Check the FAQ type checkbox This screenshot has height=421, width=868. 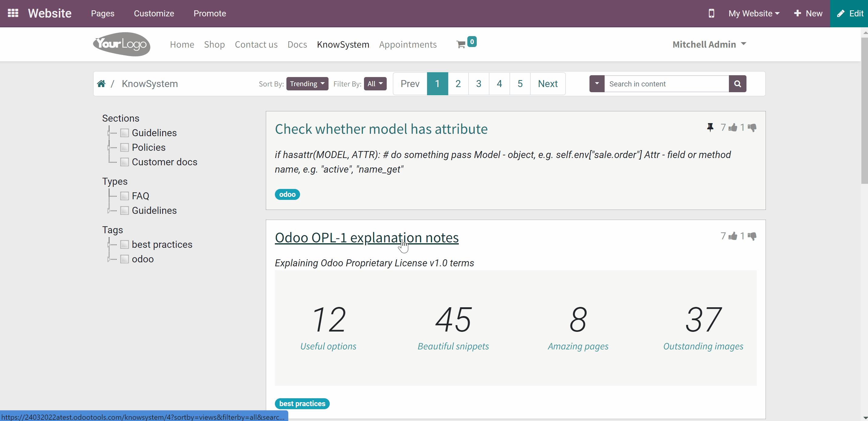(124, 196)
